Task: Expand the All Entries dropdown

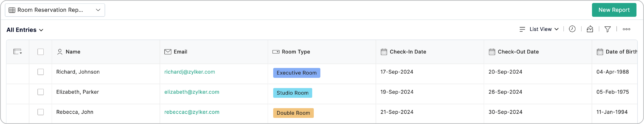Action: (25, 30)
